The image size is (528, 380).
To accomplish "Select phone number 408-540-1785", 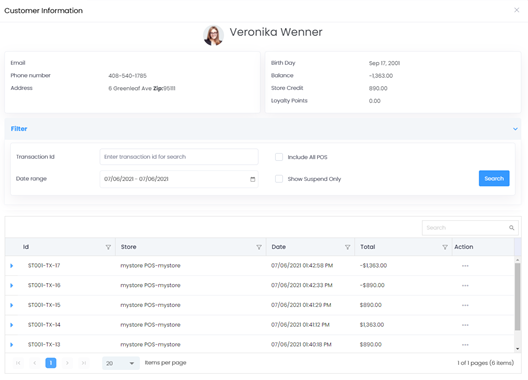I will coord(127,76).
